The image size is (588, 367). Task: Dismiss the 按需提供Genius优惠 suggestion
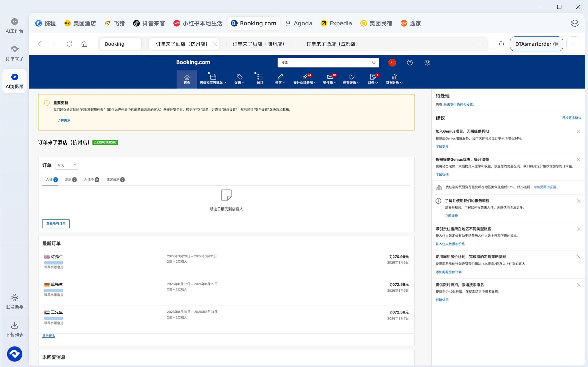click(579, 160)
